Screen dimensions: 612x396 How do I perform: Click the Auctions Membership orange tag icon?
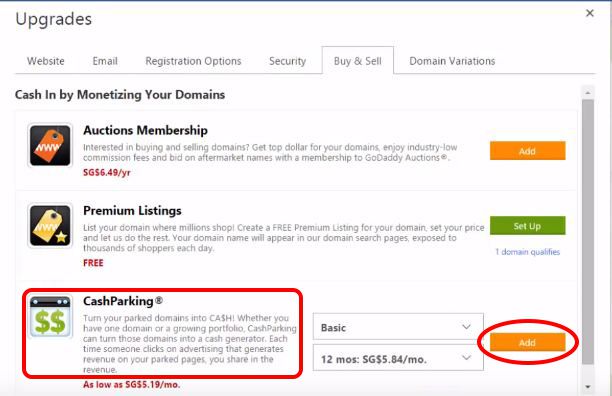click(50, 146)
